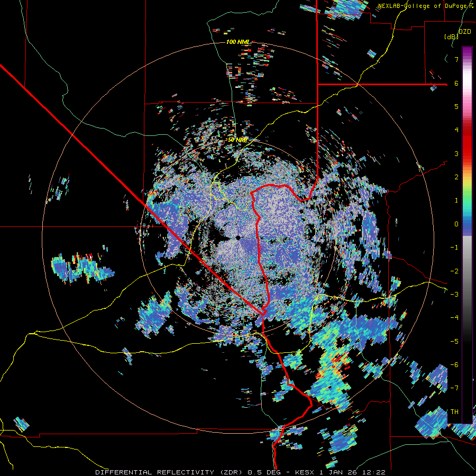Click the "-4" tick label on the color scale
Image resolution: width=476 pixels, height=476 pixels.
click(454, 318)
